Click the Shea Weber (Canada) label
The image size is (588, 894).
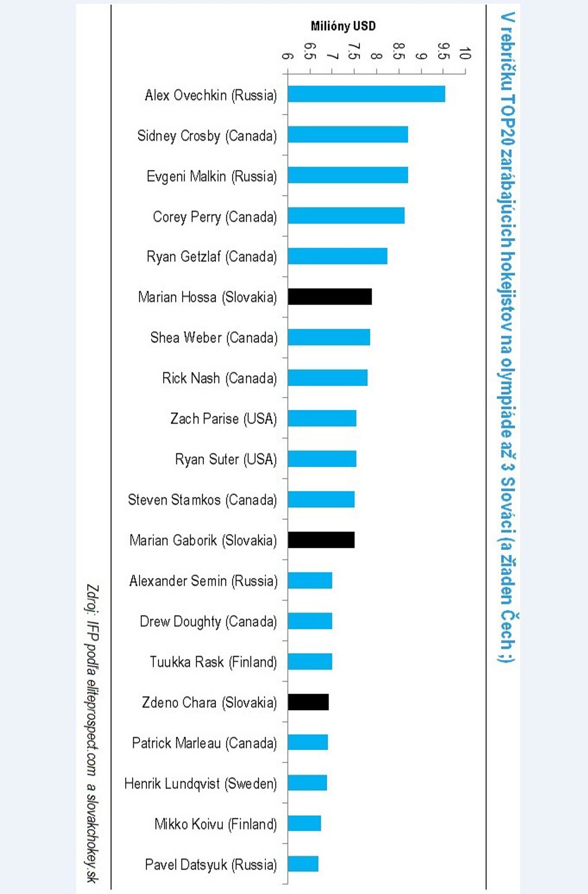214,338
